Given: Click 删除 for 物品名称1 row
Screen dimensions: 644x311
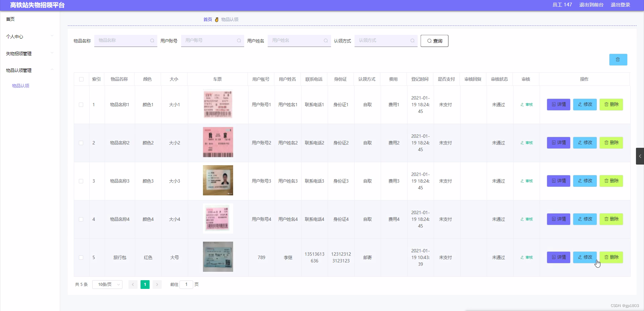Looking at the screenshot, I should coord(611,105).
